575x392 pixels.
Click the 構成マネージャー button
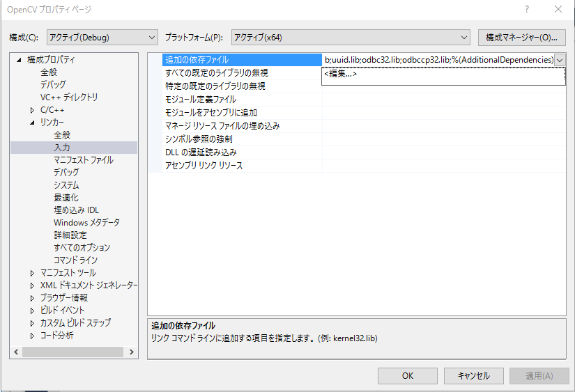point(521,37)
